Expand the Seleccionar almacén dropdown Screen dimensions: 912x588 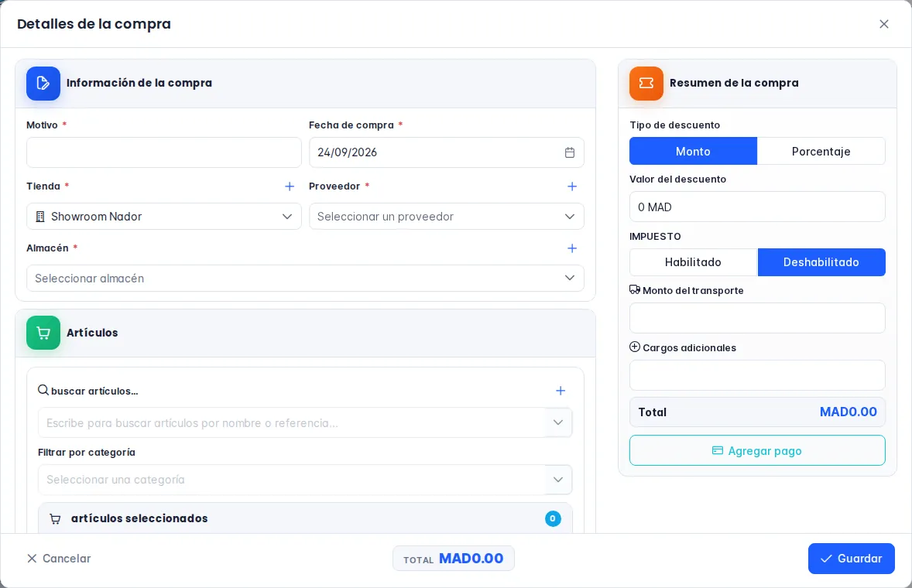pyautogui.click(x=305, y=279)
